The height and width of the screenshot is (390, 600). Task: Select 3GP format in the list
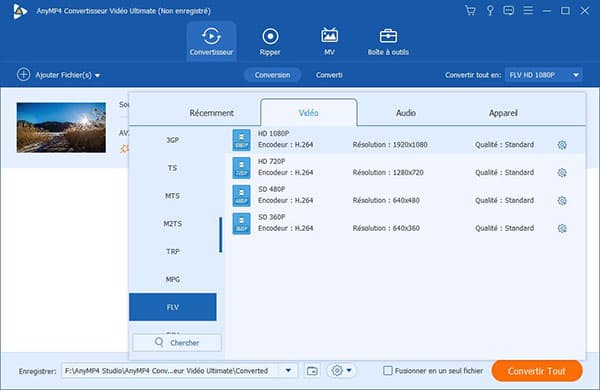(173, 140)
